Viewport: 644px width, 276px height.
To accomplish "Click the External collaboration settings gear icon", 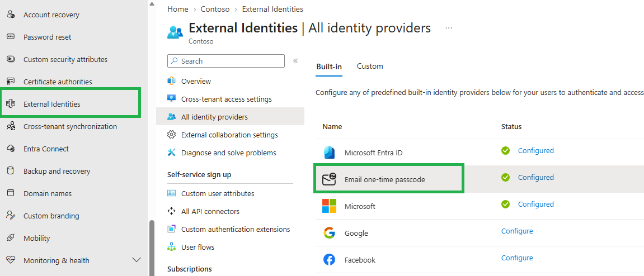I will [172, 135].
